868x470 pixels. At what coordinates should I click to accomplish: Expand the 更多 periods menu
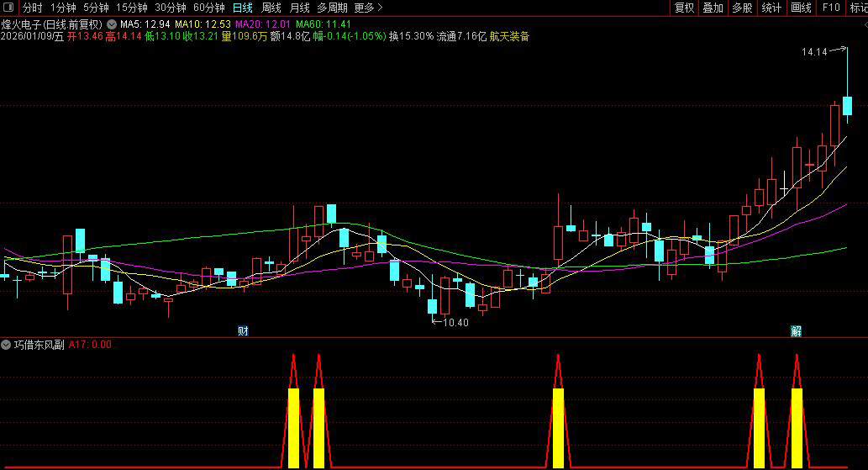click(x=368, y=8)
